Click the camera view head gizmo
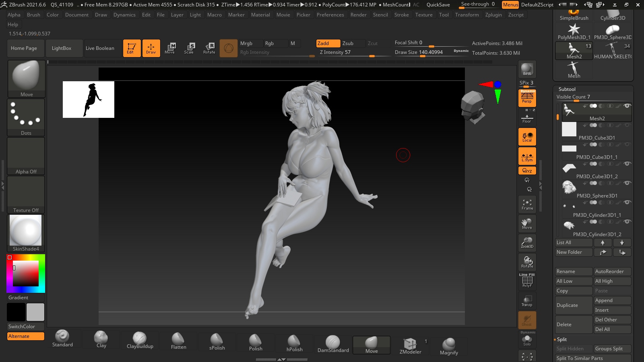 click(x=473, y=107)
